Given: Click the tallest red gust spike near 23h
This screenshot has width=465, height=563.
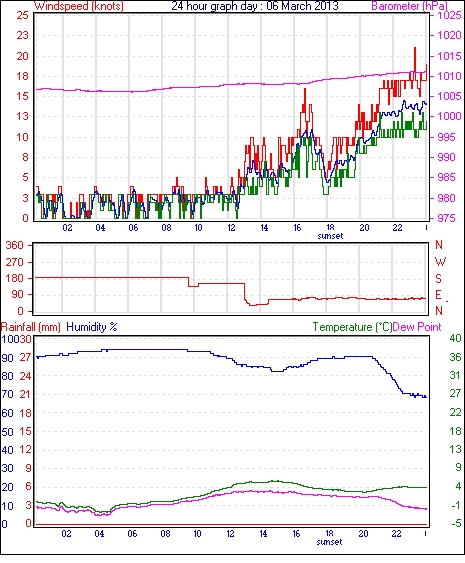Looking at the screenshot, I should pos(415,59).
